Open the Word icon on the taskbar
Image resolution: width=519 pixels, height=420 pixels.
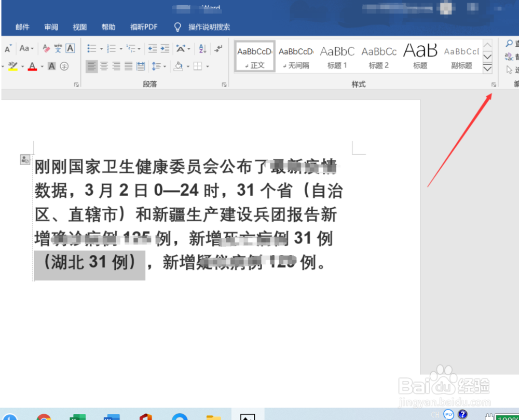[112, 417]
